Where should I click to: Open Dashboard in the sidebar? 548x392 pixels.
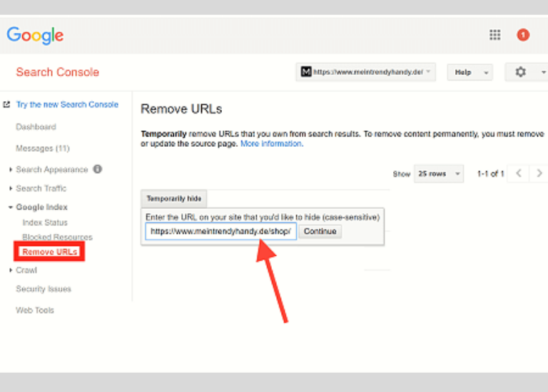(x=36, y=127)
